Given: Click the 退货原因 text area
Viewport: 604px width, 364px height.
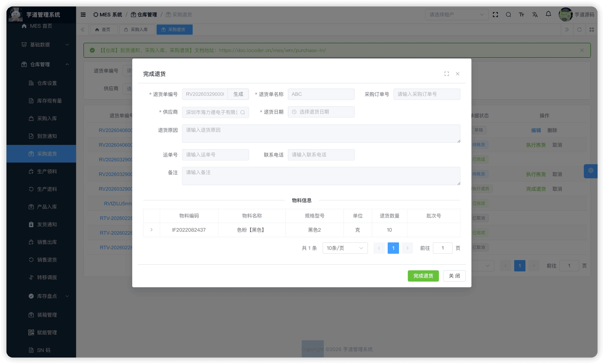Looking at the screenshot, I should coord(321,134).
